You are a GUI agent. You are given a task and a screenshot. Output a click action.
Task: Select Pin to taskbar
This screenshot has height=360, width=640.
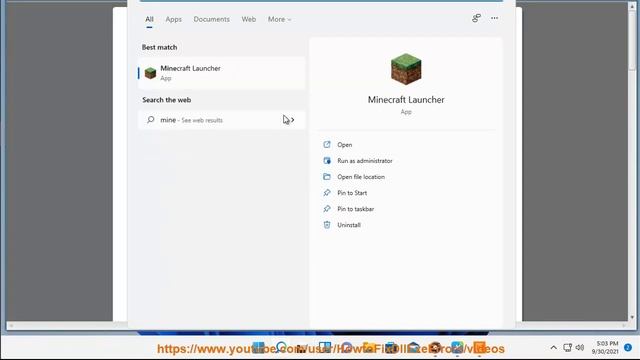(x=356, y=209)
